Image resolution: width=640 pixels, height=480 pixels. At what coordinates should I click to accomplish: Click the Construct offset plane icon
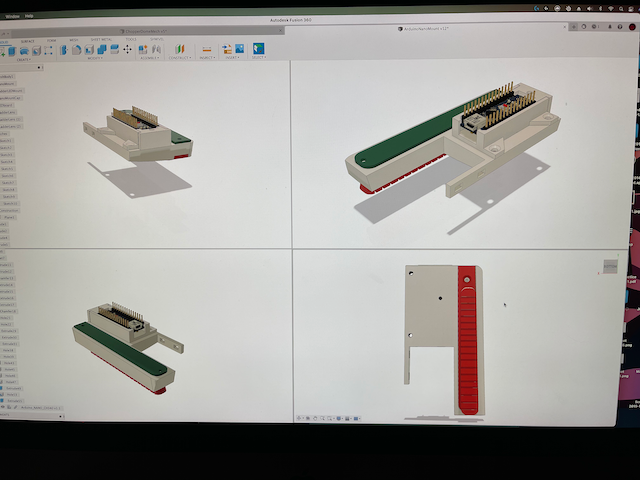[180, 49]
